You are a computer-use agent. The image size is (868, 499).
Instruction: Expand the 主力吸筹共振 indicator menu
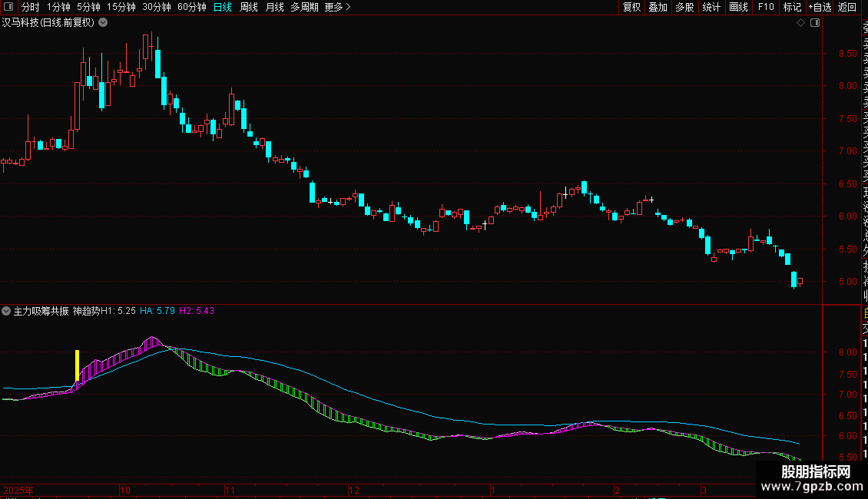point(6,311)
